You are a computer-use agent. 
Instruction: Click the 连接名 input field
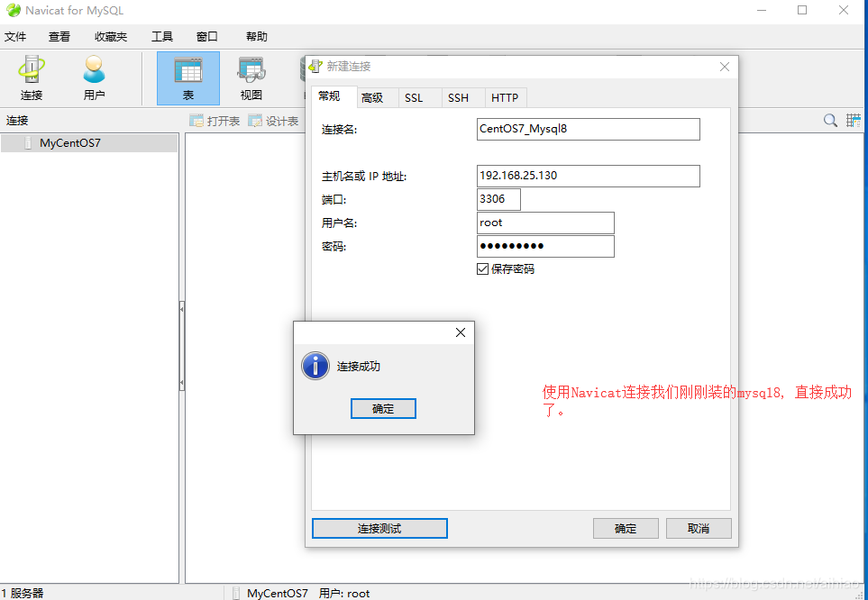pos(588,129)
